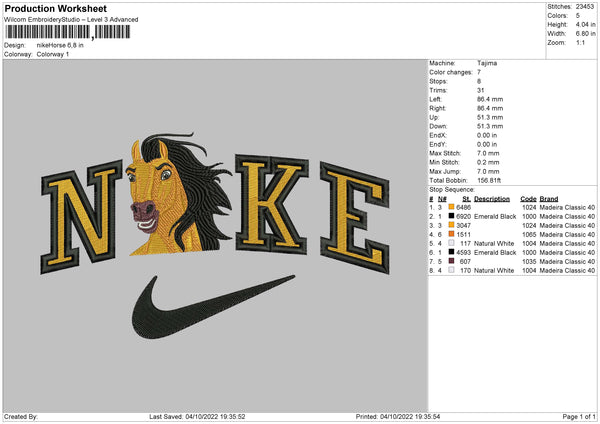
Task: Click the Up value '51.3 mm'
Action: click(490, 117)
